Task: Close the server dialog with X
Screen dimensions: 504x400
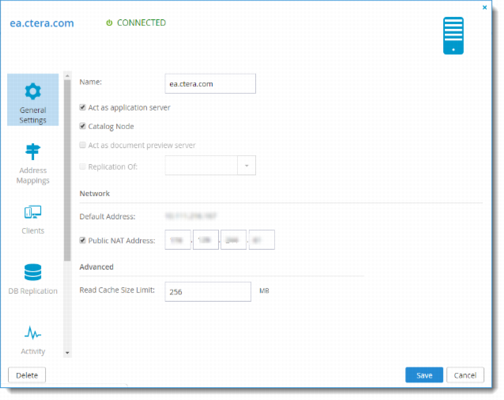Action: 485,7
